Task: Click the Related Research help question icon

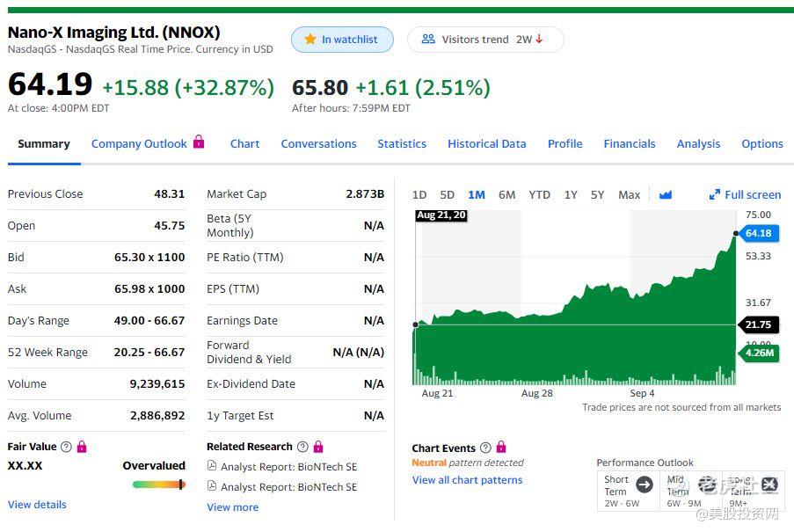Action: point(302,447)
